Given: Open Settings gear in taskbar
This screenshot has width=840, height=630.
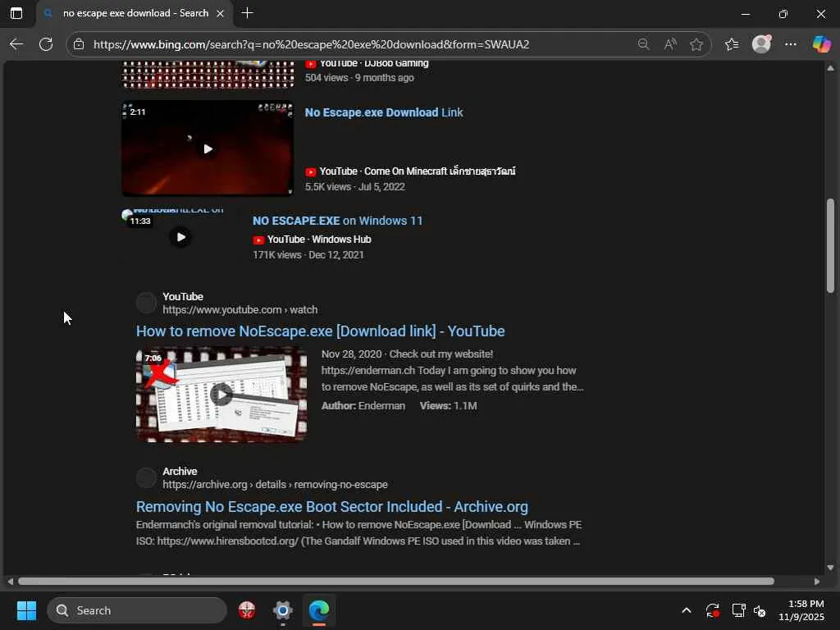Looking at the screenshot, I should (x=282, y=610).
